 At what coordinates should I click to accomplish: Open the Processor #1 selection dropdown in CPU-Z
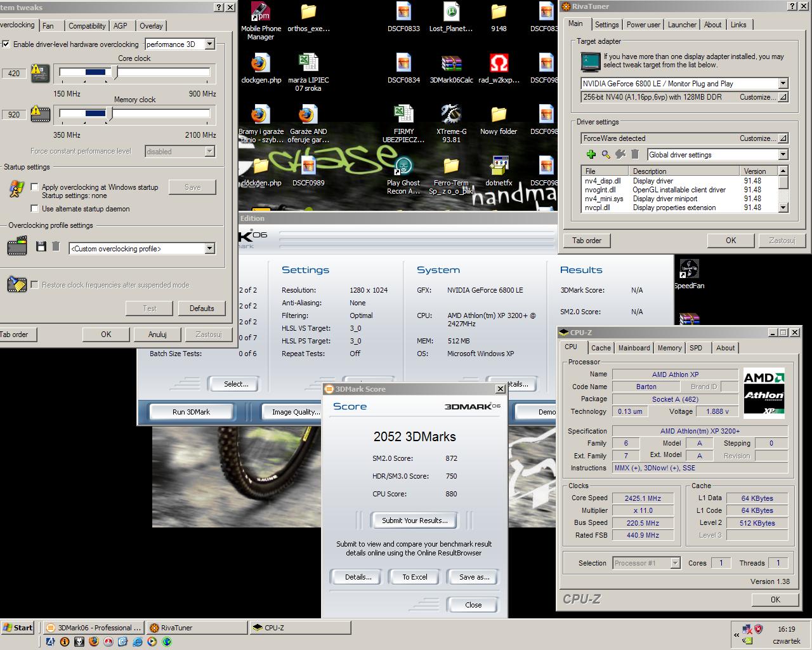[675, 563]
